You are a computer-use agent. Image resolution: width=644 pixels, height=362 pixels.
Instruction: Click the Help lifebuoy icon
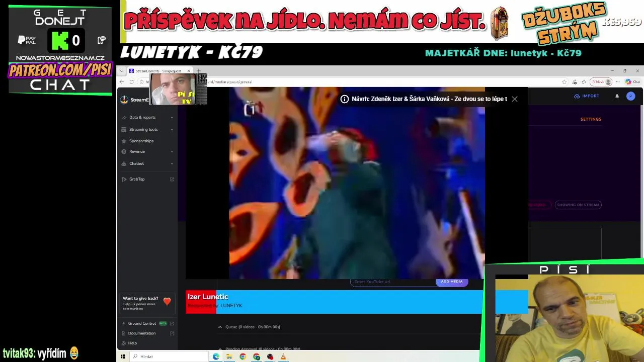124,343
